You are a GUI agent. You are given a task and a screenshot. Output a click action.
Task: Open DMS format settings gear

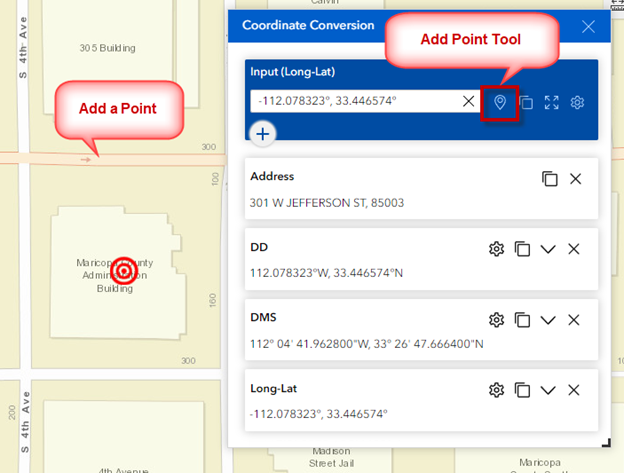click(496, 320)
